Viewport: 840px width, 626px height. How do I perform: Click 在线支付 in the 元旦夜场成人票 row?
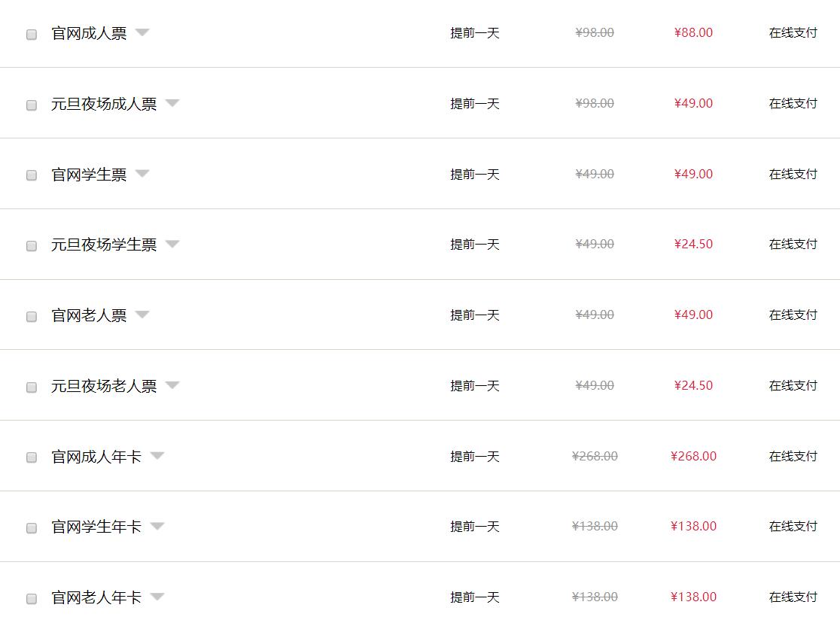coord(793,104)
